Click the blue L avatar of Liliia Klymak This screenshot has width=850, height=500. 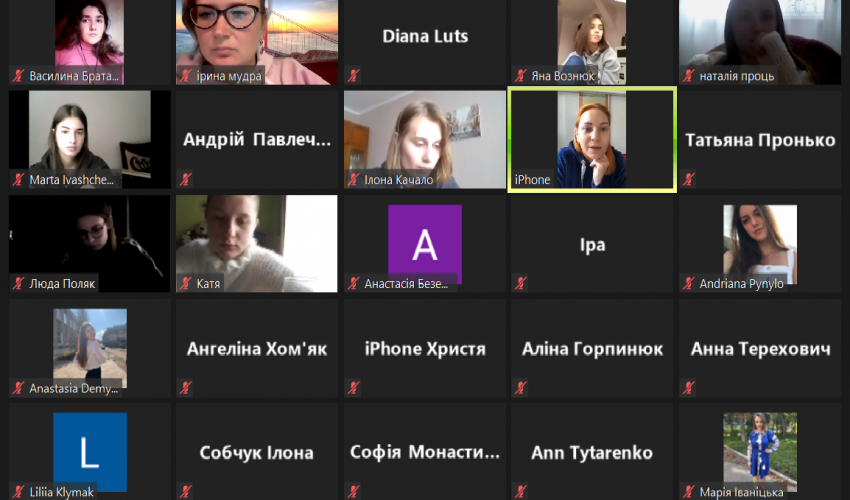[90, 452]
